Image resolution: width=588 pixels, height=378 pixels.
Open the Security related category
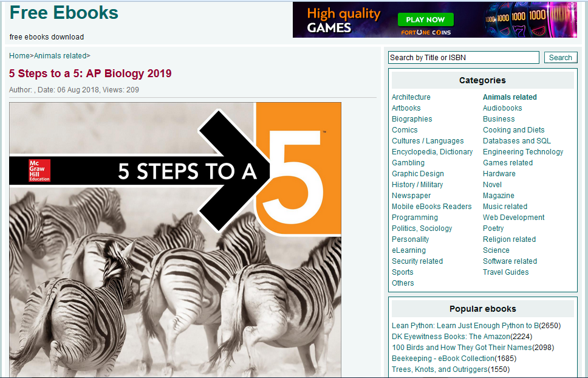pyautogui.click(x=417, y=261)
